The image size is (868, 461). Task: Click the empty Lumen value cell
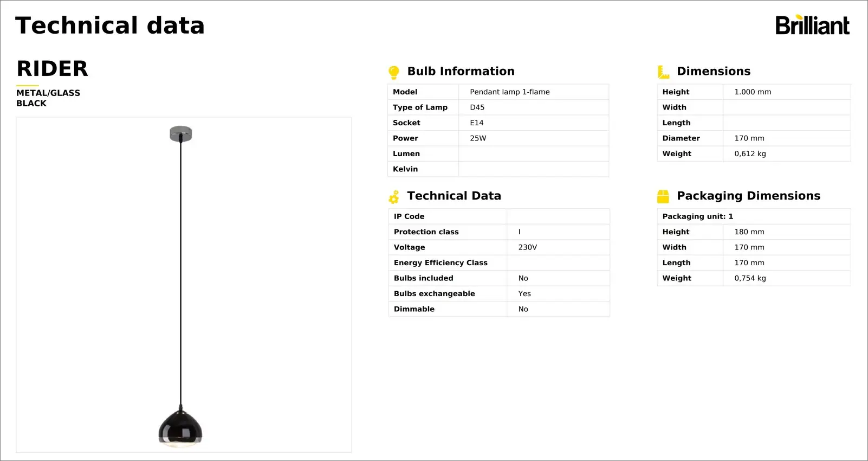(533, 154)
